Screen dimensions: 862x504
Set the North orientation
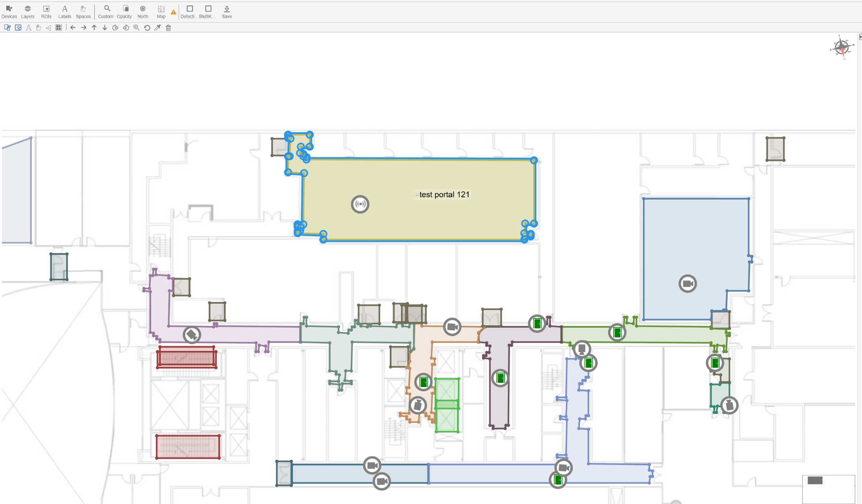(143, 12)
